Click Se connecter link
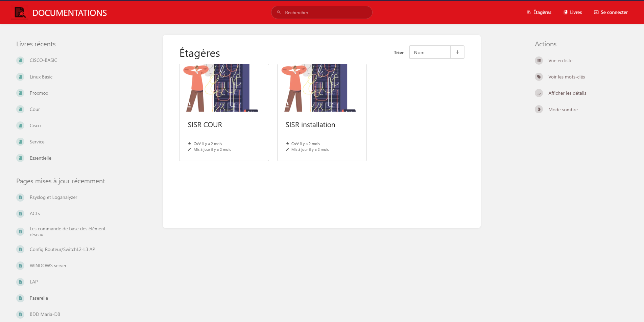This screenshot has height=322, width=644. click(x=611, y=12)
